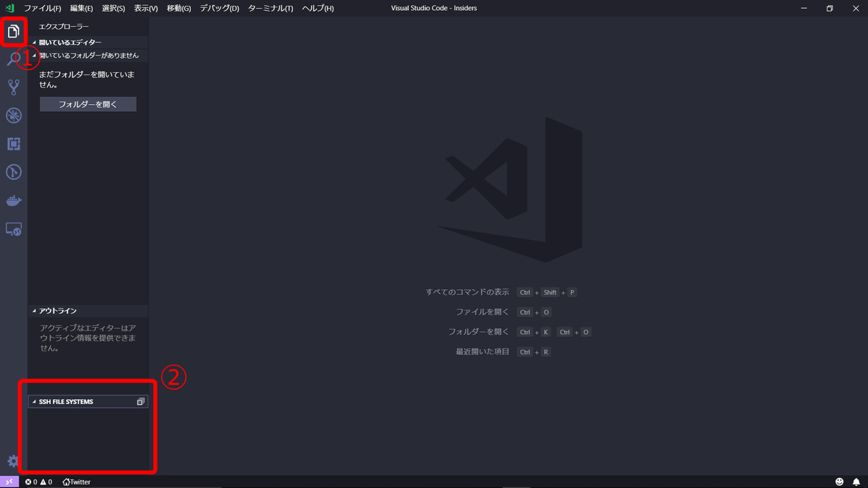Viewport: 868px width, 488px height.
Task: Click the エクスプローラー panel title
Action: pos(64,27)
